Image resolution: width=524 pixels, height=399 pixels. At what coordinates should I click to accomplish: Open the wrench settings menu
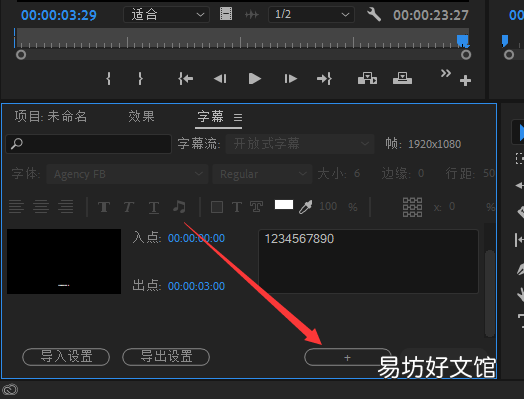coord(374,15)
